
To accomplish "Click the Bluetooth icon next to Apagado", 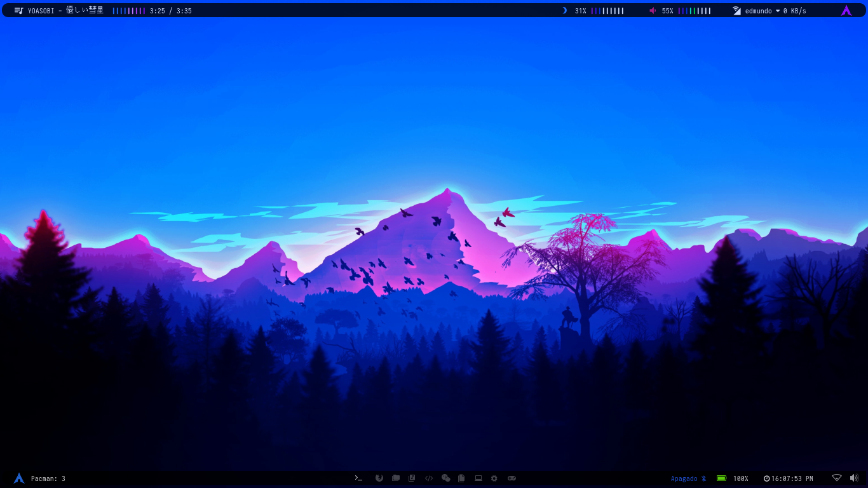I will pyautogui.click(x=703, y=478).
